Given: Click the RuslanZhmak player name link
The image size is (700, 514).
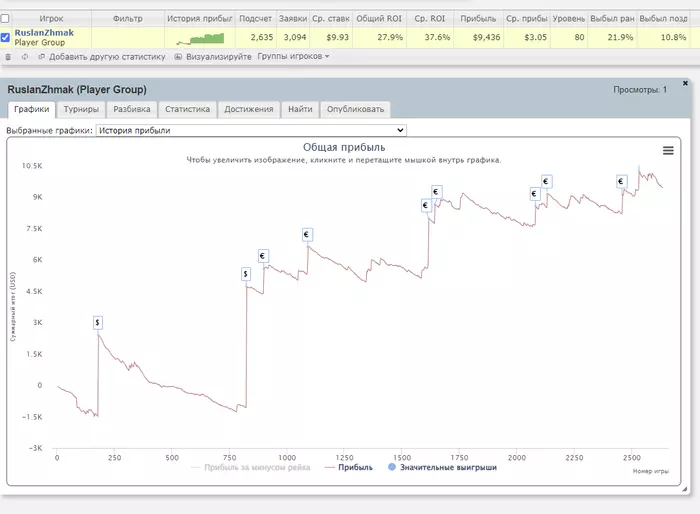Looking at the screenshot, I should coord(44,33).
